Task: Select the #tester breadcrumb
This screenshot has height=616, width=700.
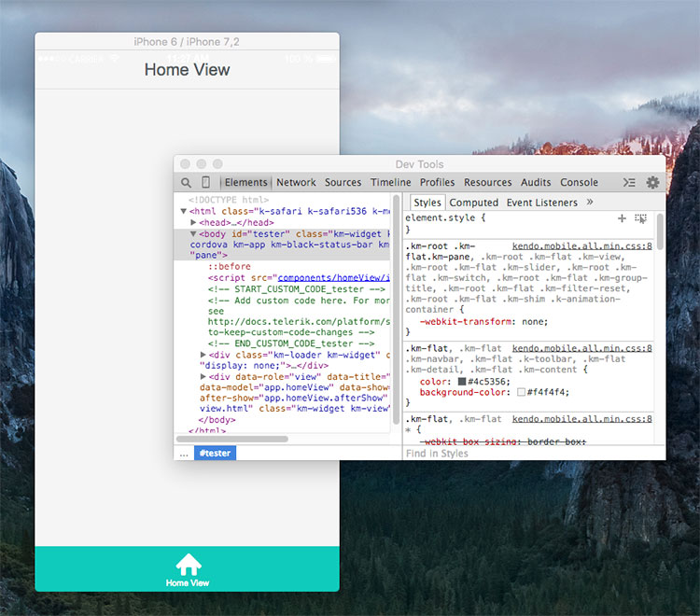Action: [x=215, y=453]
